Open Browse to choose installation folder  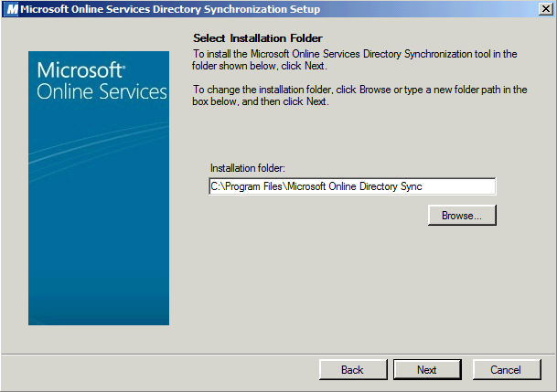click(462, 215)
